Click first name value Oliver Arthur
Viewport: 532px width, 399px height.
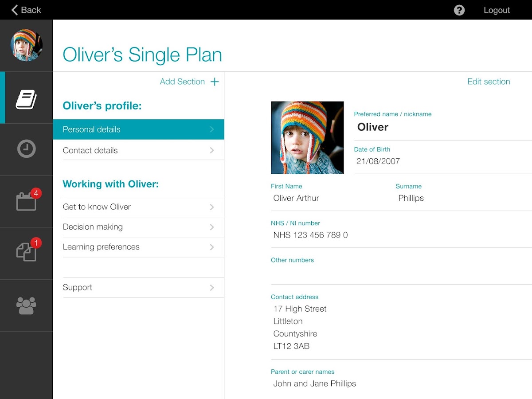(296, 198)
